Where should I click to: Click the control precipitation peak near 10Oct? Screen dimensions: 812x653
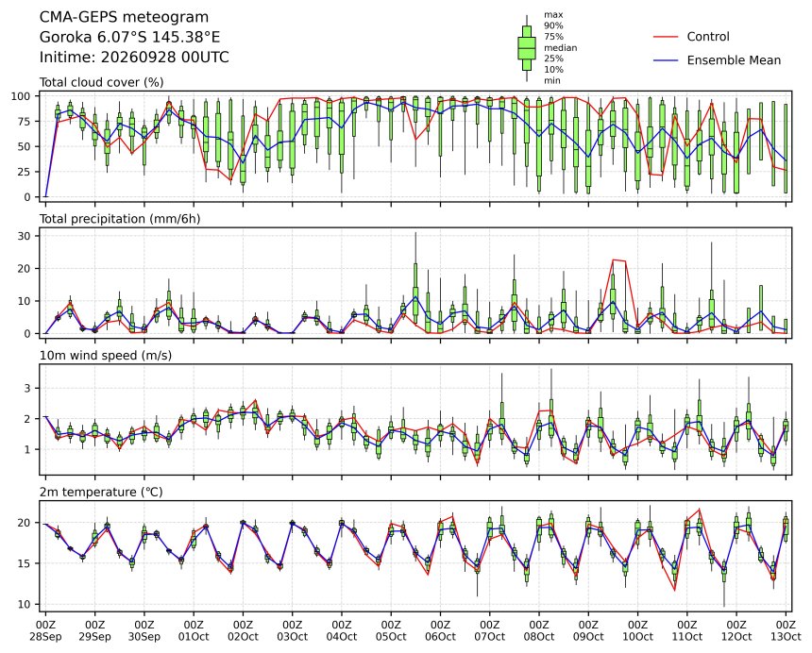click(x=619, y=260)
